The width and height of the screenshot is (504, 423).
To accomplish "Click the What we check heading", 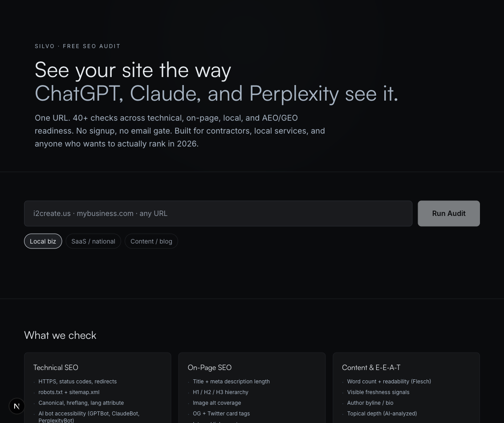I will pos(60,335).
